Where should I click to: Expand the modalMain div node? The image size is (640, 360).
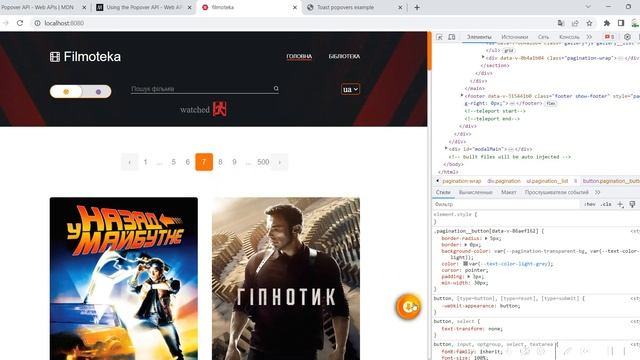[x=446, y=149]
